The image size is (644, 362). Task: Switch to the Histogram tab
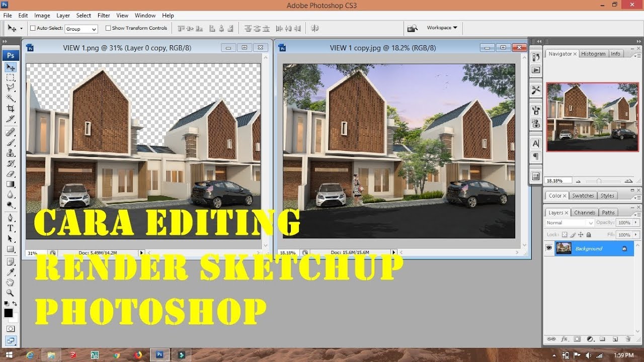[593, 54]
